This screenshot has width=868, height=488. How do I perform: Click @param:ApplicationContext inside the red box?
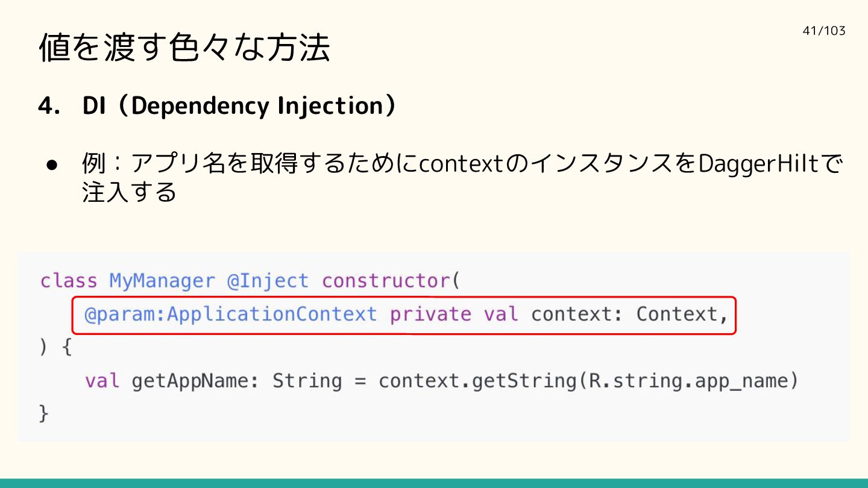point(230,314)
